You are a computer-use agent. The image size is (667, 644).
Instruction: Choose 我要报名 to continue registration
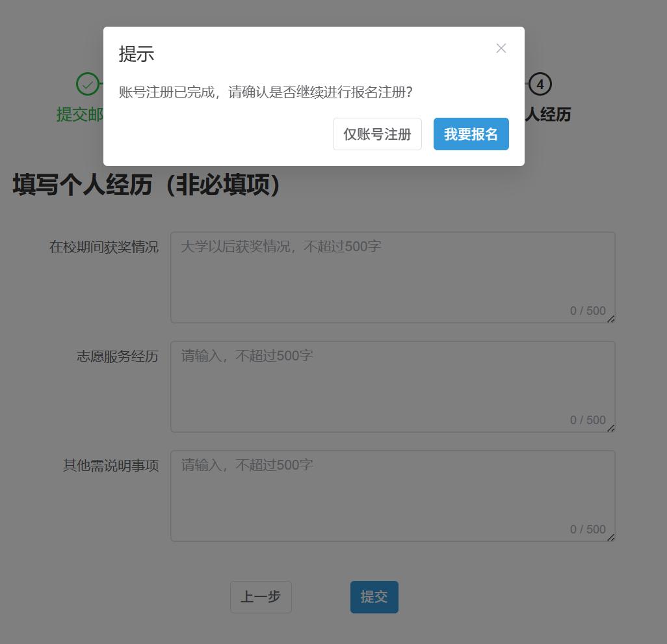pyautogui.click(x=471, y=134)
